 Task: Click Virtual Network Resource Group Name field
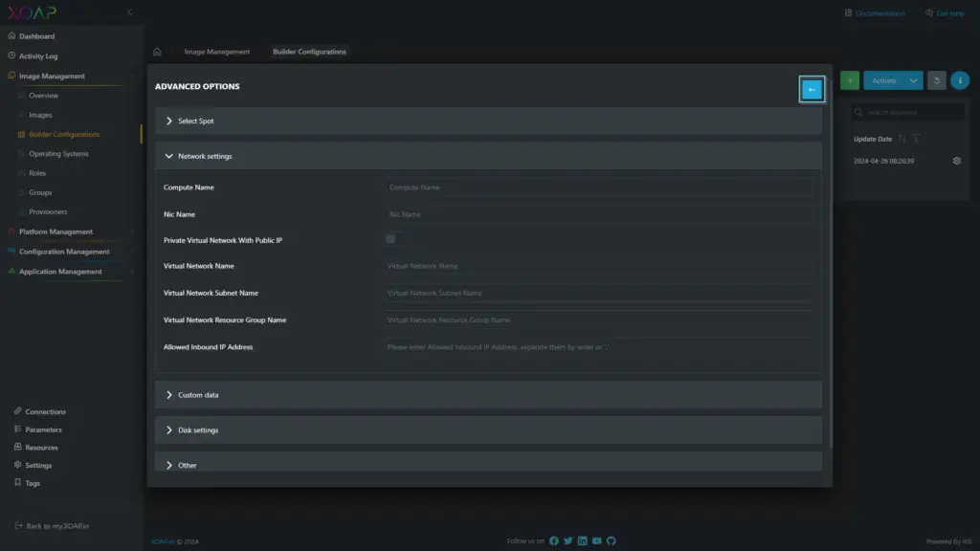(x=599, y=320)
